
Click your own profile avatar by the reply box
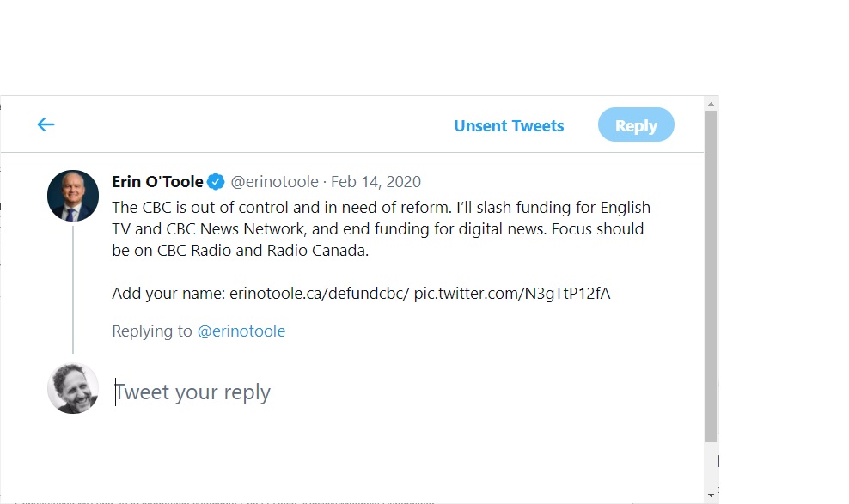73,388
